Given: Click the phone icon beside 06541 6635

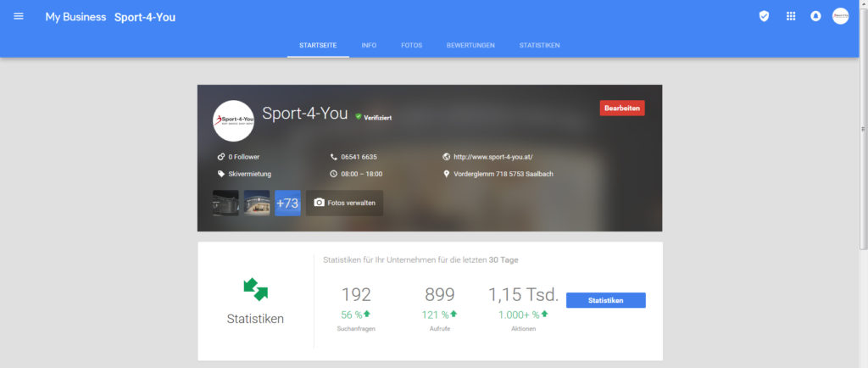Looking at the screenshot, I should tap(333, 157).
